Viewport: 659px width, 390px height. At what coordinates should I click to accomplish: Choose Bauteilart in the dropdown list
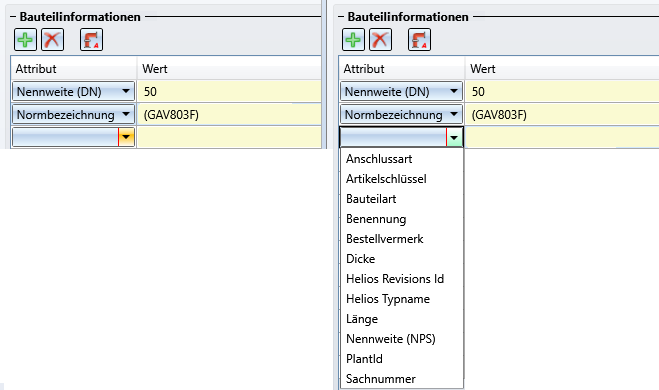(x=371, y=199)
